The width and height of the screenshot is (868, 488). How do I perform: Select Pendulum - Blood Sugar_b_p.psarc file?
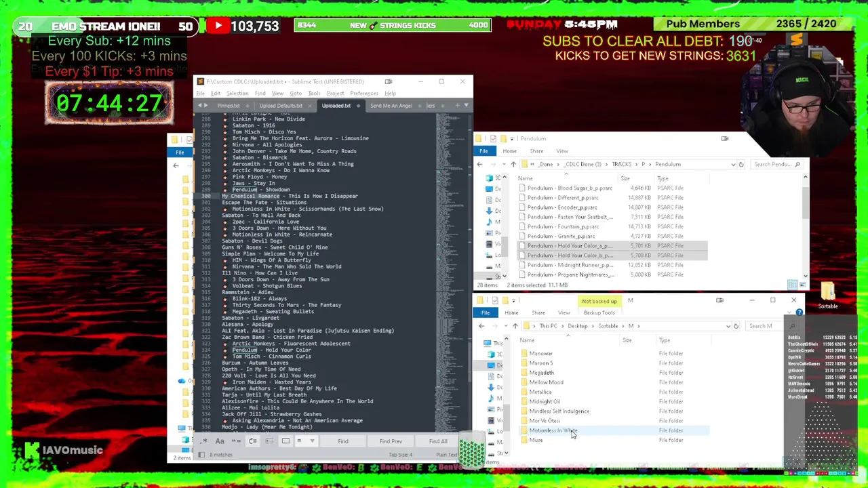click(570, 188)
